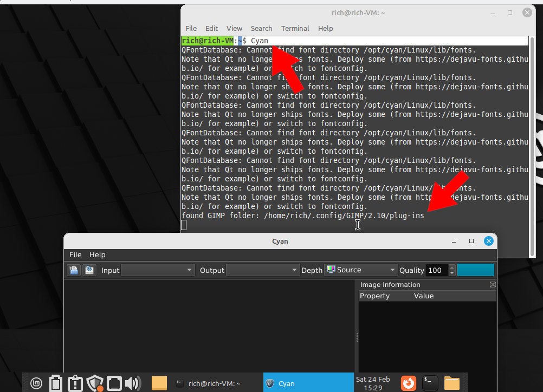The width and height of the screenshot is (543, 392).
Task: Close the Cyan window
Action: point(489,241)
